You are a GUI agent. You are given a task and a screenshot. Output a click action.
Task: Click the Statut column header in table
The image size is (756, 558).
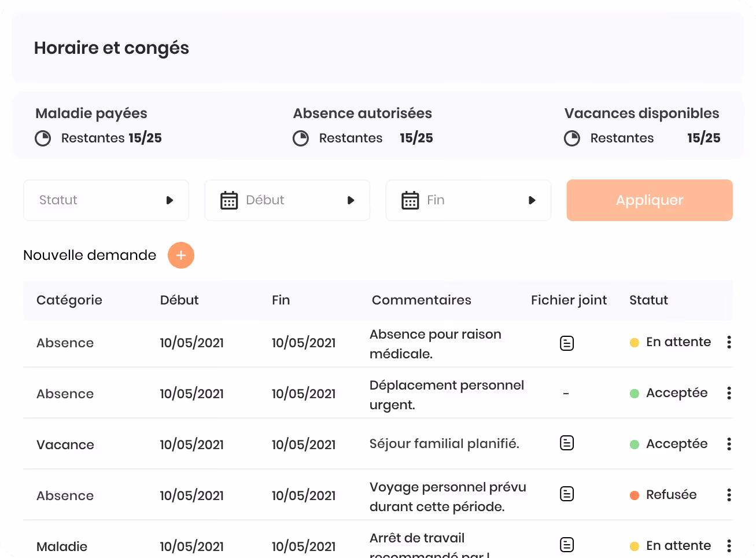(648, 300)
